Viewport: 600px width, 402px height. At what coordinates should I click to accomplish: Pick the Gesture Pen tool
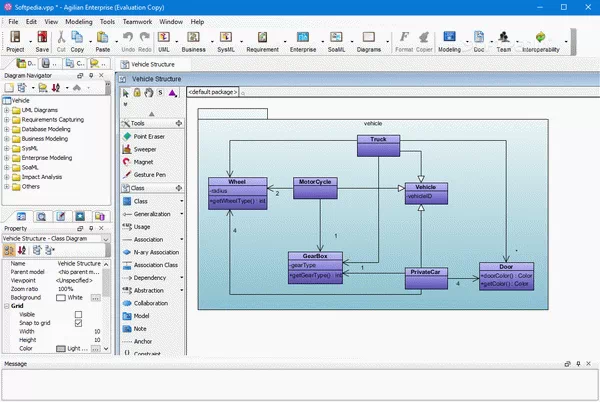[x=149, y=174]
